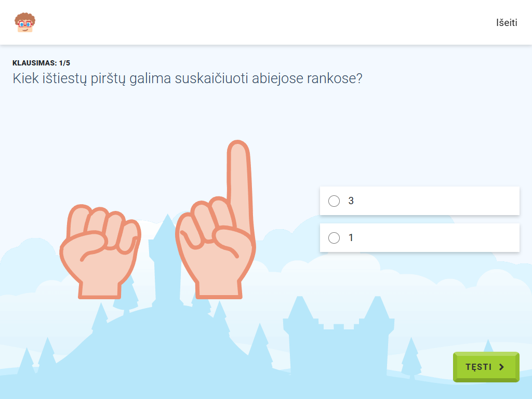Click the green Tęsti button text
The height and width of the screenshot is (399, 532).
coord(478,367)
